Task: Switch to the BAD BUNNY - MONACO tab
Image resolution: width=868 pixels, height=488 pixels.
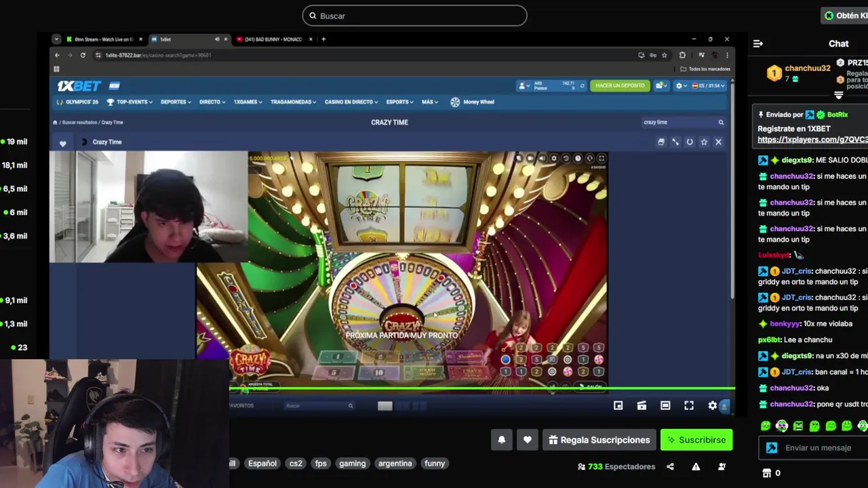Action: pos(273,39)
